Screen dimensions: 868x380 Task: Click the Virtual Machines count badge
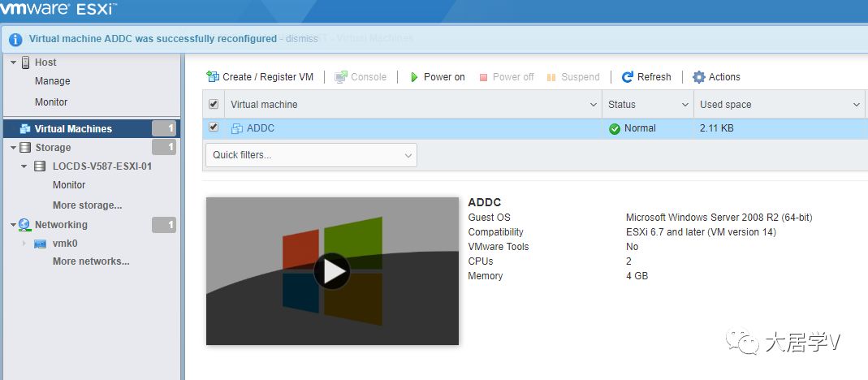[x=164, y=128]
